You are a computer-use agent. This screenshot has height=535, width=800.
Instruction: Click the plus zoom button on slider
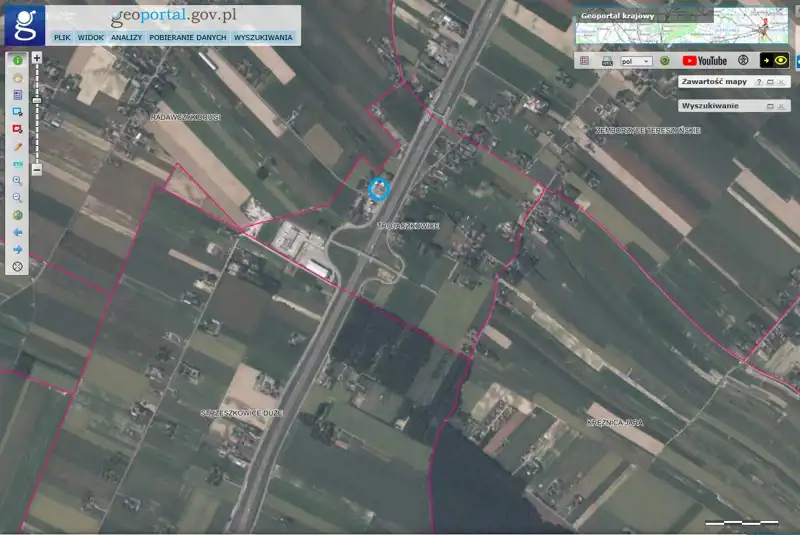point(37,58)
